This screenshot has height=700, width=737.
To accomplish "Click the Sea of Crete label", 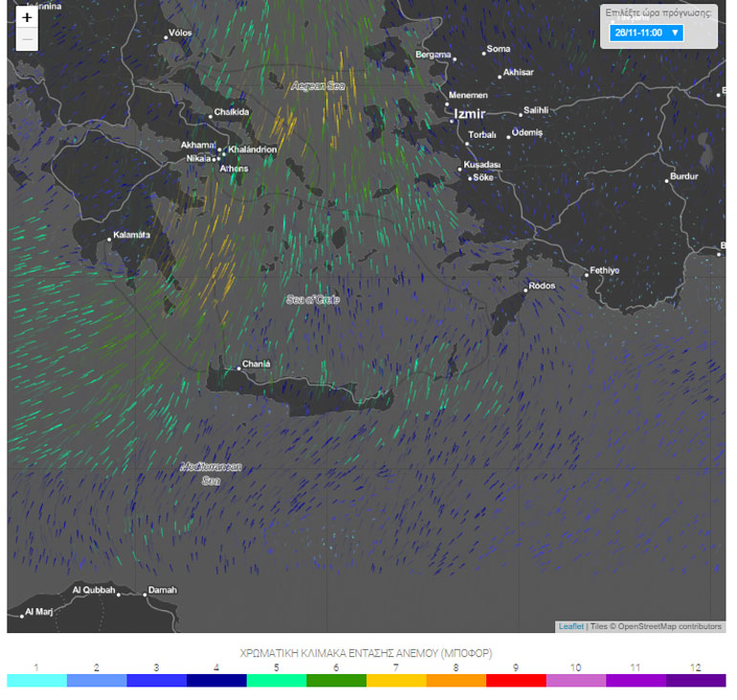I will 313,300.
